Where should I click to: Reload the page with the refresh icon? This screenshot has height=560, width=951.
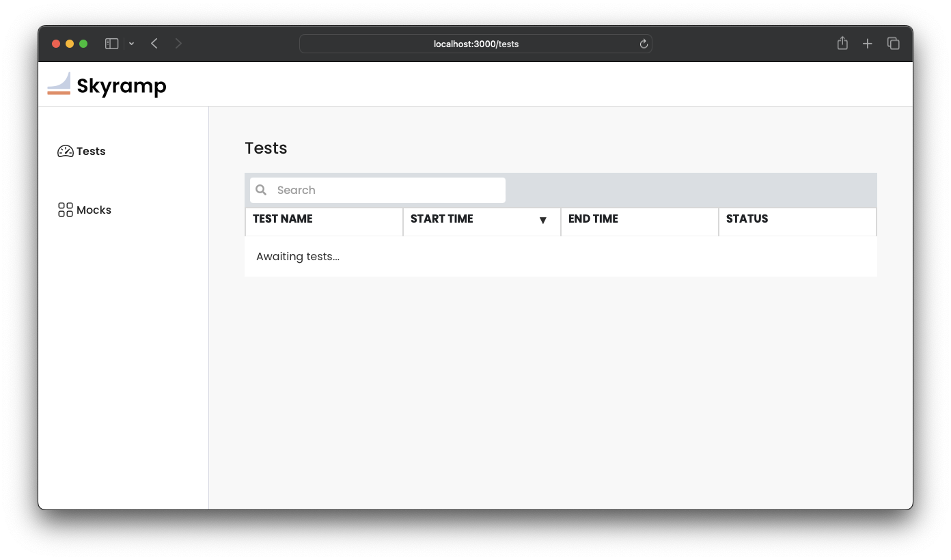click(644, 44)
